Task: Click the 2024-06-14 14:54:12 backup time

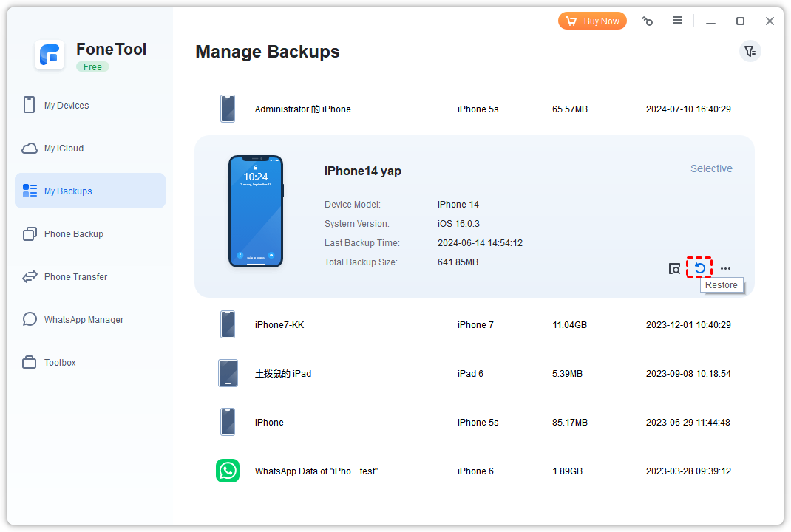Action: (481, 243)
